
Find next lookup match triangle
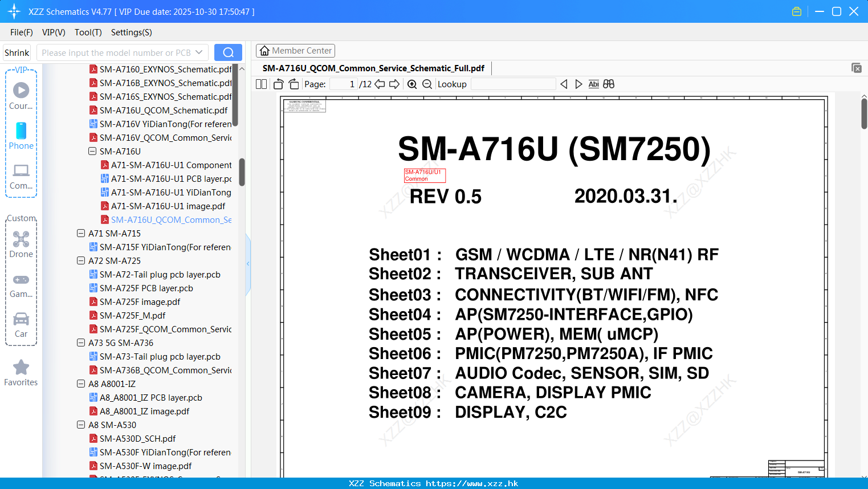point(578,84)
